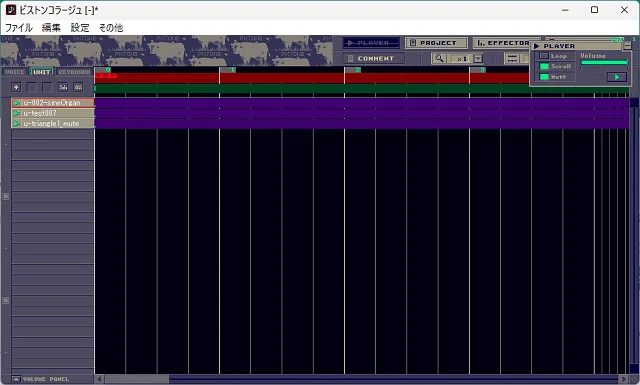
Task: Open the その他 menu
Action: 111,28
